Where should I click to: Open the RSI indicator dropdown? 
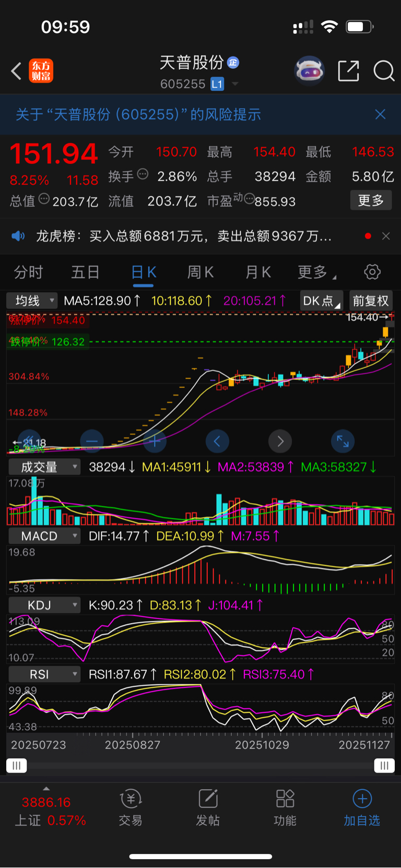[x=44, y=674]
